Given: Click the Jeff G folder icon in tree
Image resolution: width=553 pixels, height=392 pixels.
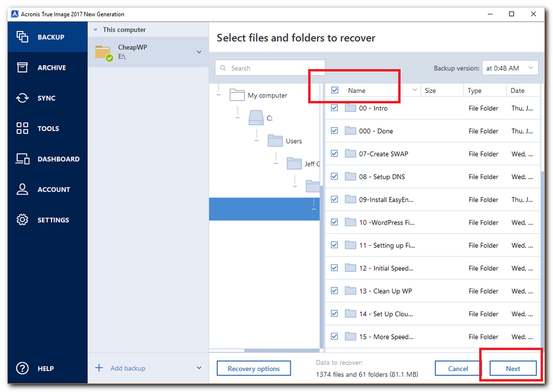Looking at the screenshot, I should [x=294, y=164].
